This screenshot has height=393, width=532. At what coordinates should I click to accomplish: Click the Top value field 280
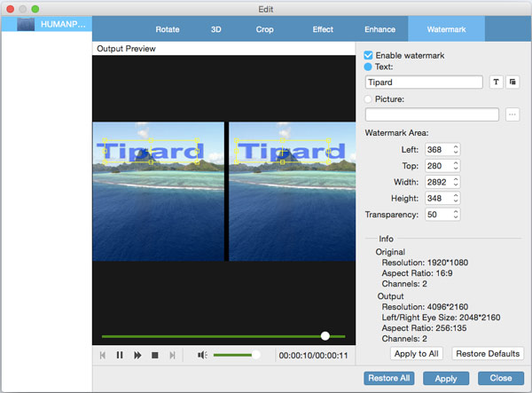(x=438, y=166)
